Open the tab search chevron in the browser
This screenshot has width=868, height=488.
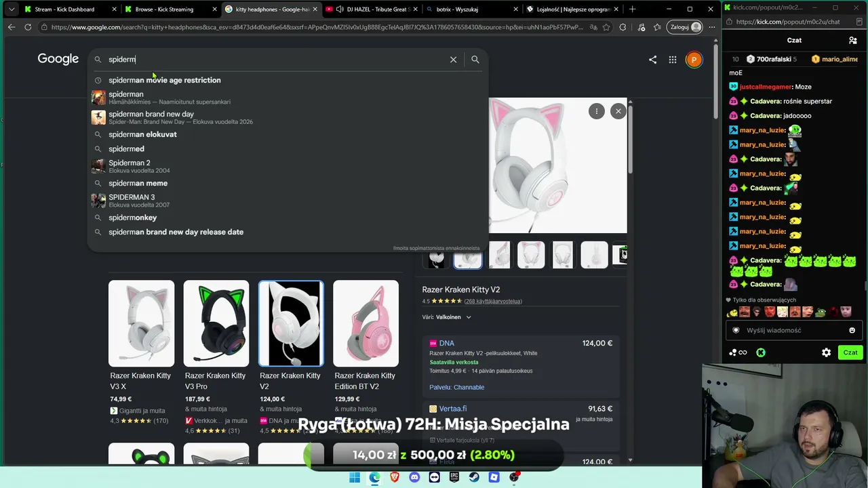click(x=12, y=9)
